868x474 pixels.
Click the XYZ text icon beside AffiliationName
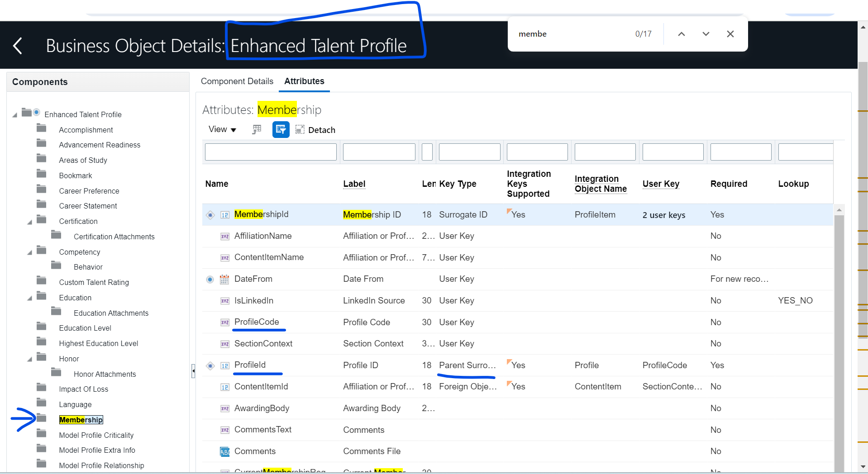click(x=224, y=236)
